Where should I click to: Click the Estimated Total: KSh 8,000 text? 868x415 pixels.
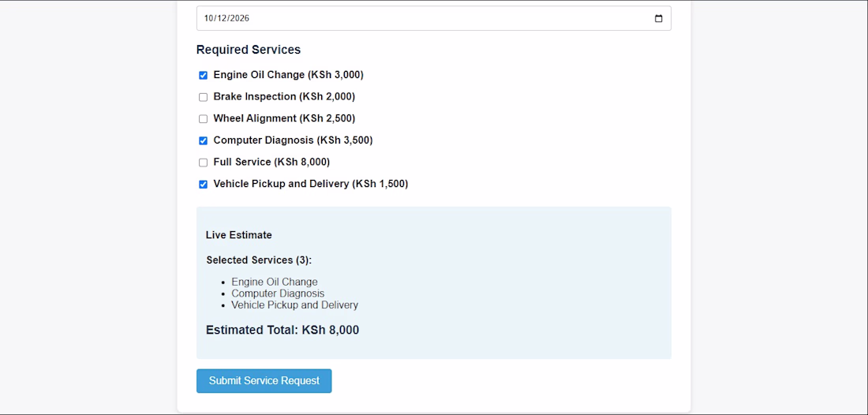click(x=282, y=331)
